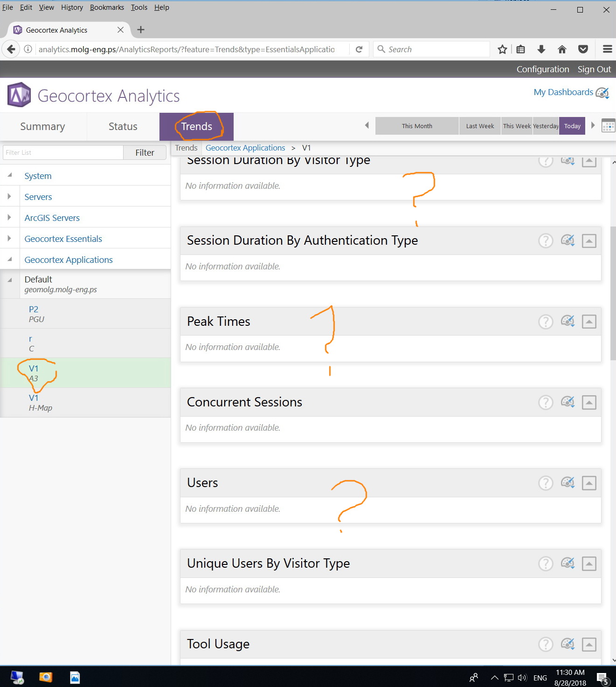This screenshot has height=687, width=616.
Task: Select Last Week time range
Action: click(480, 126)
